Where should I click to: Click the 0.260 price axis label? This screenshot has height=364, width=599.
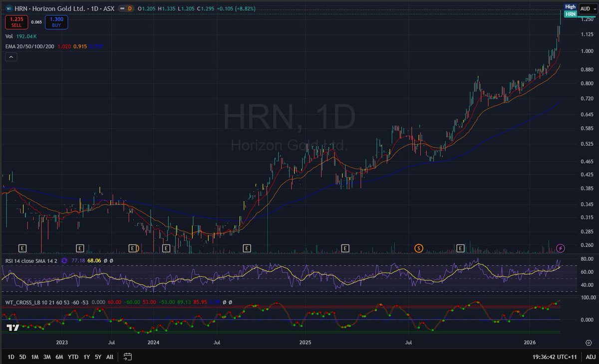coord(587,245)
